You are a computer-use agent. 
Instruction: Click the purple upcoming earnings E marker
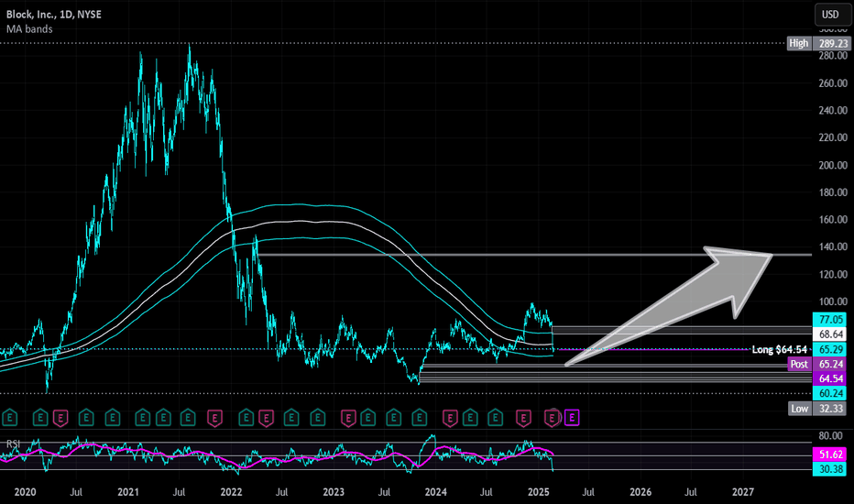[572, 418]
